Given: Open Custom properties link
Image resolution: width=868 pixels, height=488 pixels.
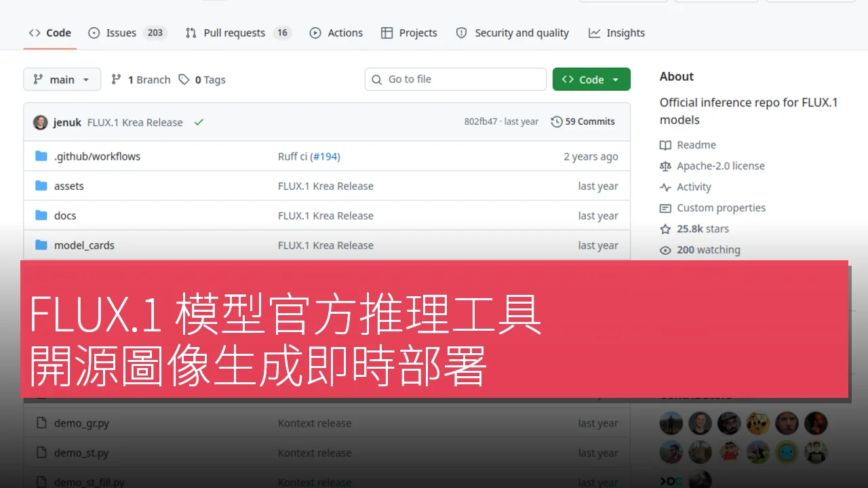Looking at the screenshot, I should [721, 208].
